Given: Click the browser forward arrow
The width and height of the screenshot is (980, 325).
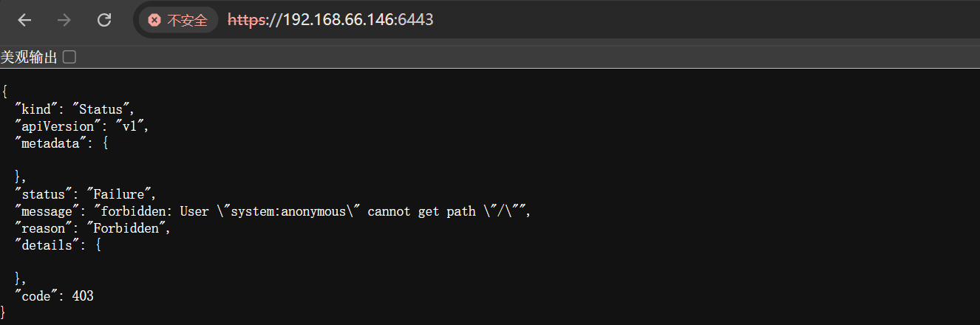Looking at the screenshot, I should (64, 20).
